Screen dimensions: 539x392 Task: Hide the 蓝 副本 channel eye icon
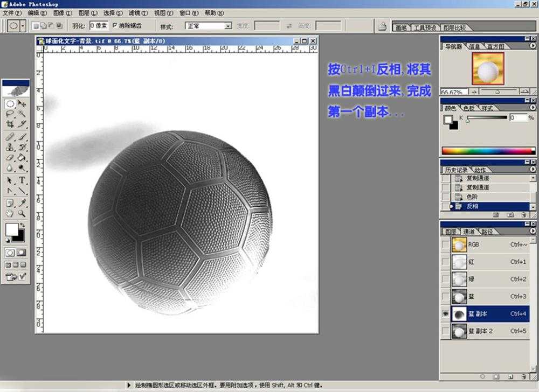click(445, 314)
